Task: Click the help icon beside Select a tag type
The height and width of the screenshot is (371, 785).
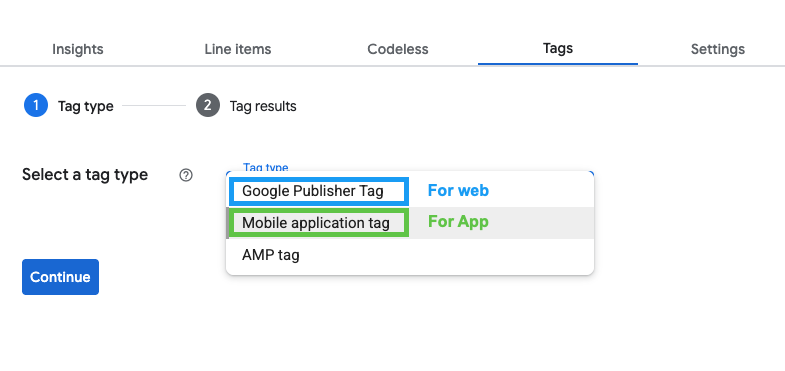Action: (x=186, y=175)
